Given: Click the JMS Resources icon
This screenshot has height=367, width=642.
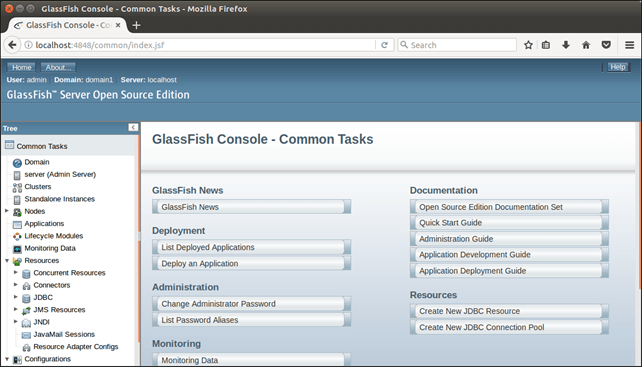Looking at the screenshot, I should tap(26, 310).
